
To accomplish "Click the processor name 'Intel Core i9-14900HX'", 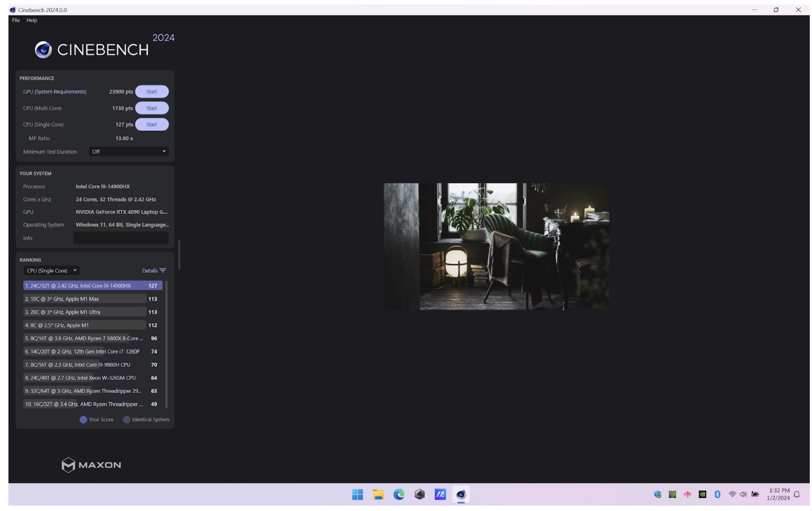I will (103, 187).
